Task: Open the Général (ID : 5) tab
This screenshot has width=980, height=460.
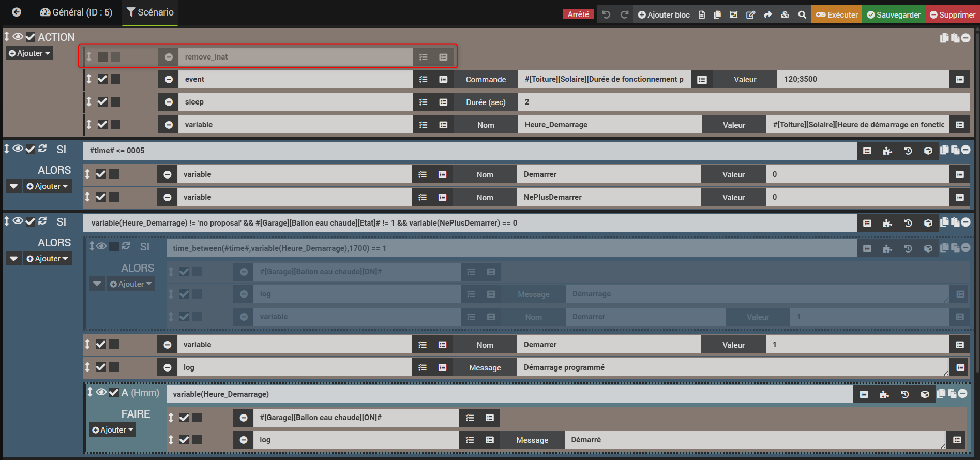Action: pos(76,12)
